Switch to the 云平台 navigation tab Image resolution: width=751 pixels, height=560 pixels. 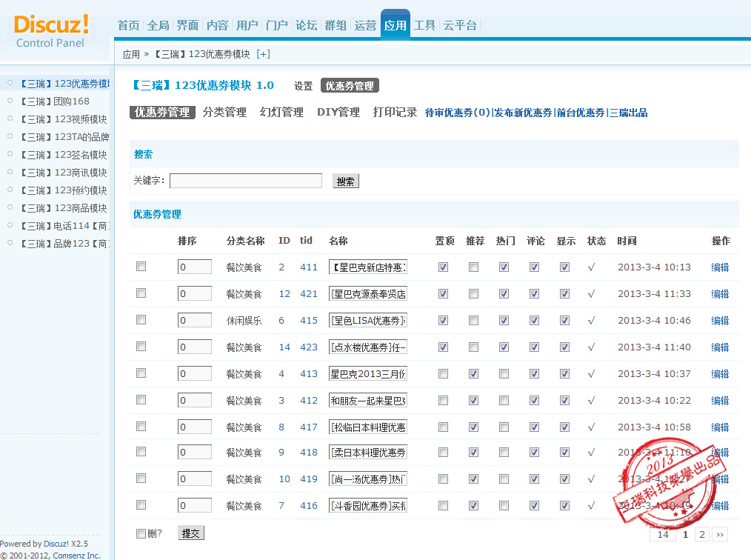point(460,25)
